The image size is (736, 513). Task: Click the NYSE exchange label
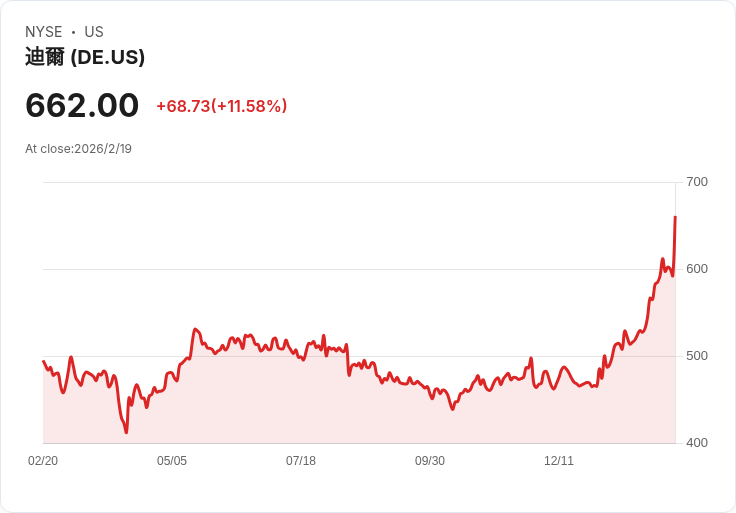pos(44,32)
